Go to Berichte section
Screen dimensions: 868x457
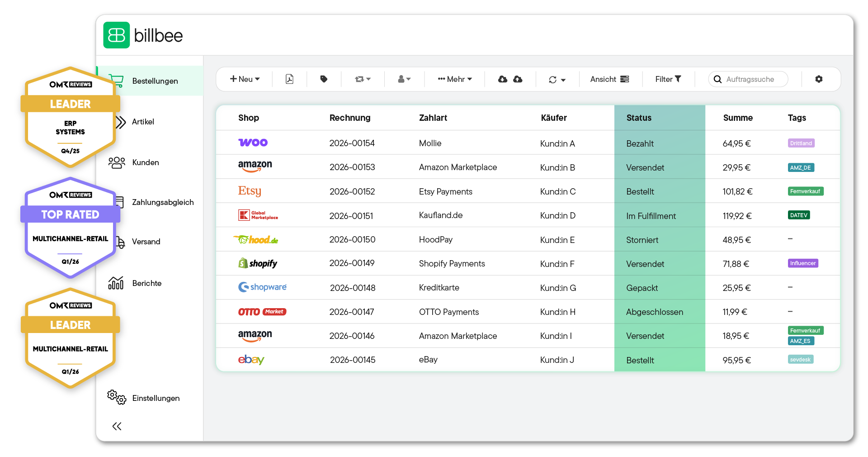(x=147, y=283)
